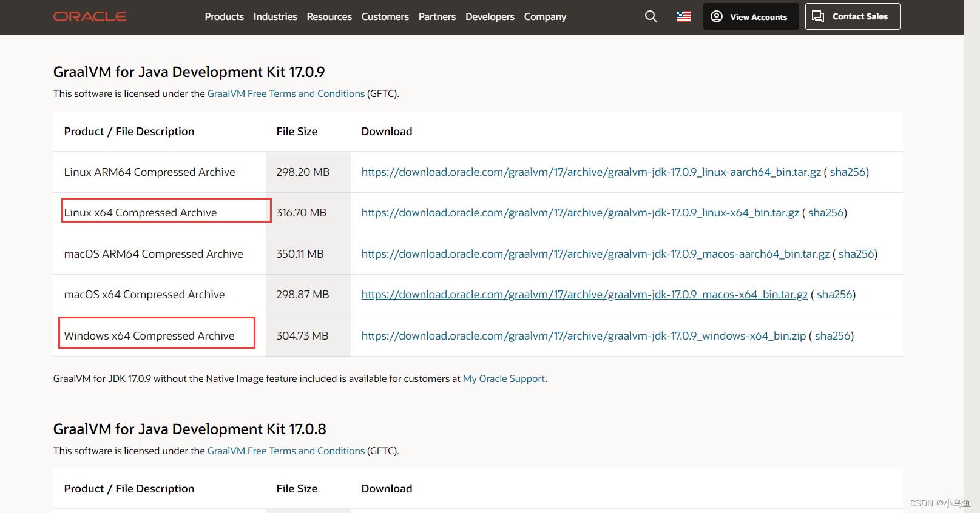Select 'Linux x64 Compressed Archive' text
Image resolution: width=980 pixels, height=513 pixels.
tap(140, 213)
